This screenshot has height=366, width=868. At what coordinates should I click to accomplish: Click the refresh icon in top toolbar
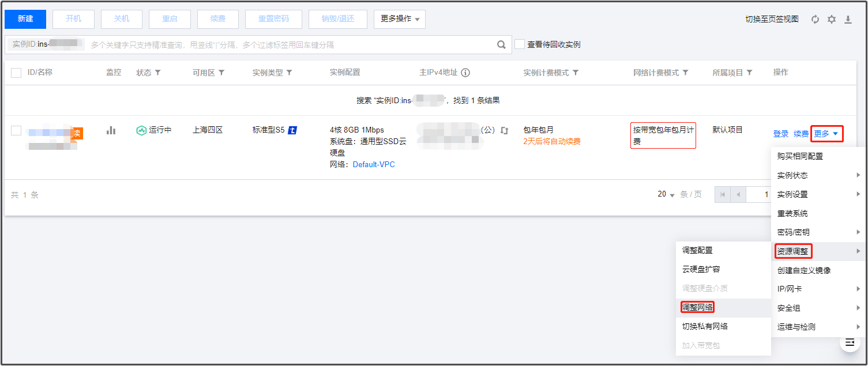point(815,20)
